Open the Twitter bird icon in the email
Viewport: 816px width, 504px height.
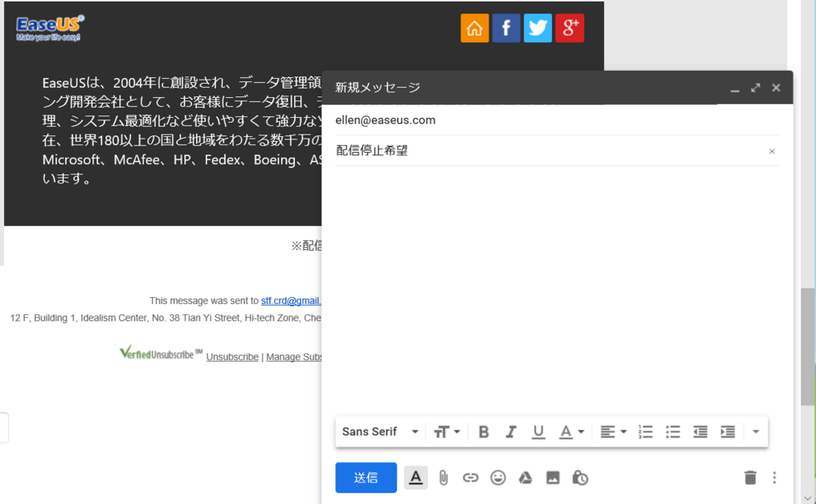[538, 28]
